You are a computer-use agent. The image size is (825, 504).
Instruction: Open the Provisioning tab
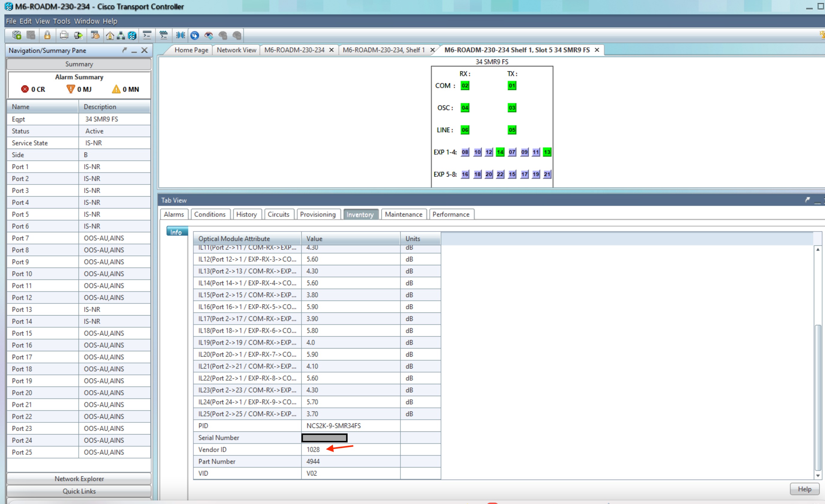pyautogui.click(x=318, y=214)
